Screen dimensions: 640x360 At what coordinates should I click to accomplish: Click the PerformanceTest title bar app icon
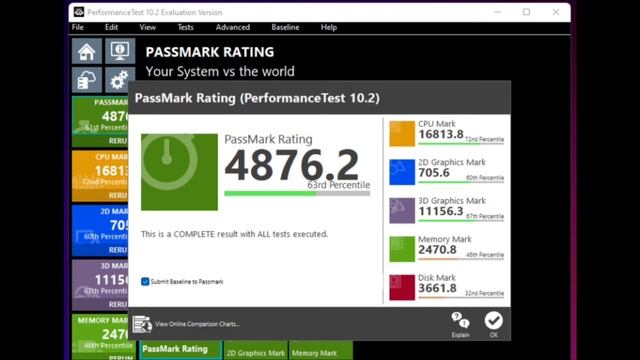79,12
